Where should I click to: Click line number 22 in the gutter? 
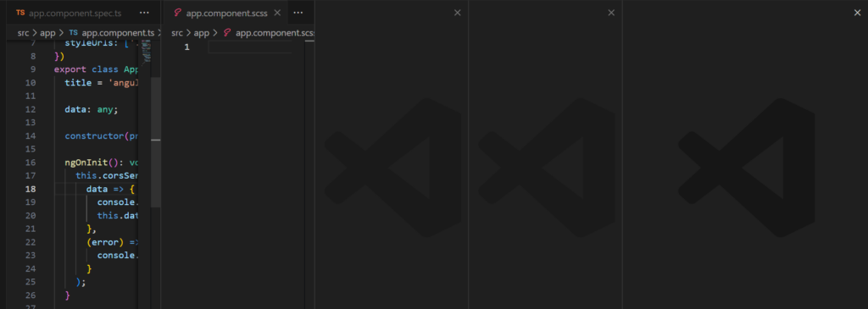(x=31, y=242)
